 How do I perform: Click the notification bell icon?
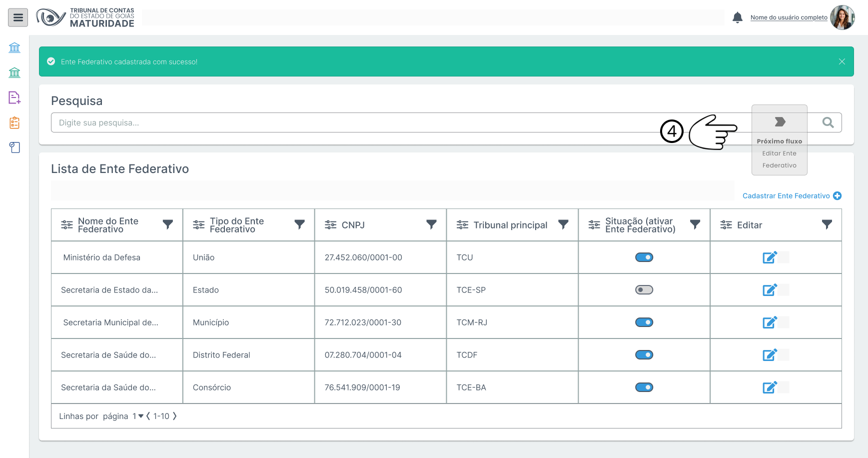(x=737, y=17)
